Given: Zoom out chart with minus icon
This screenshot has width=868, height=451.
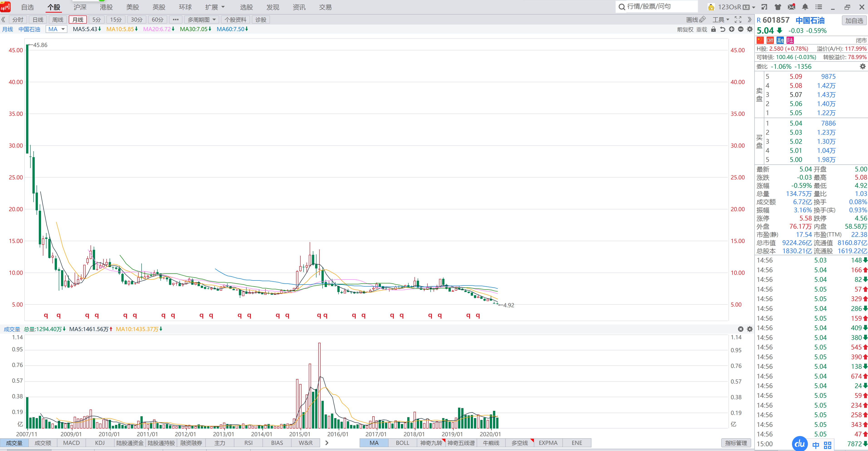Looking at the screenshot, I should pos(741,29).
